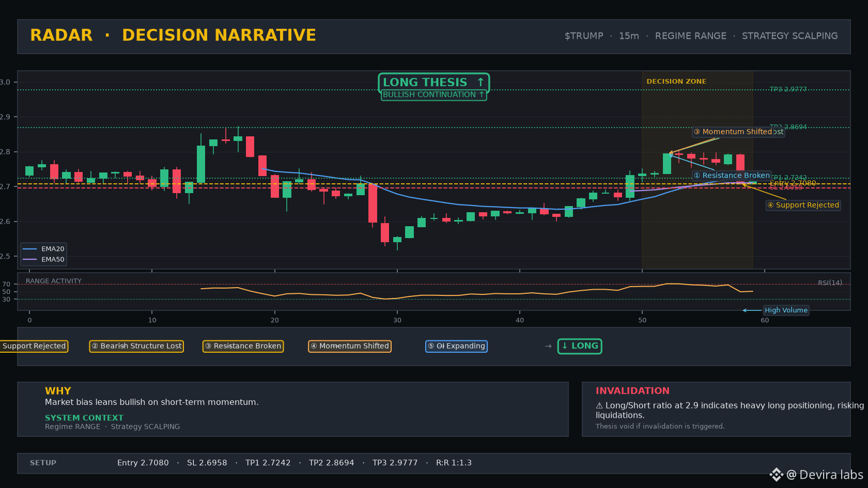The width and height of the screenshot is (868, 488).
Task: Click the Resistance Broken chip in signal row
Action: point(243,346)
